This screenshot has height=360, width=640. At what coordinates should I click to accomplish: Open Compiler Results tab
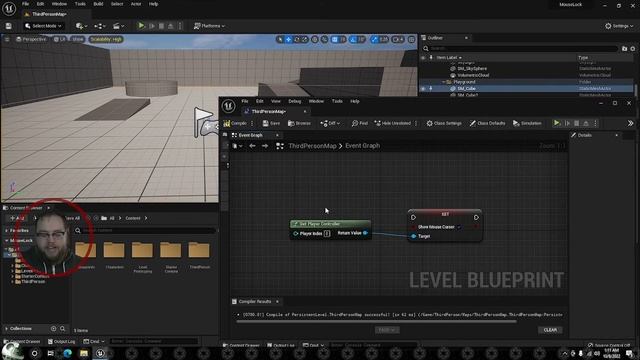[x=254, y=302]
